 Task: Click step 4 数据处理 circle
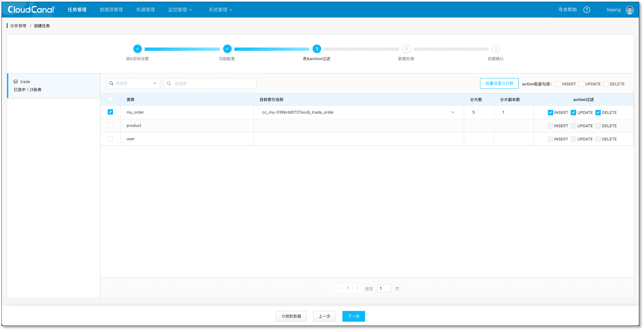(406, 49)
